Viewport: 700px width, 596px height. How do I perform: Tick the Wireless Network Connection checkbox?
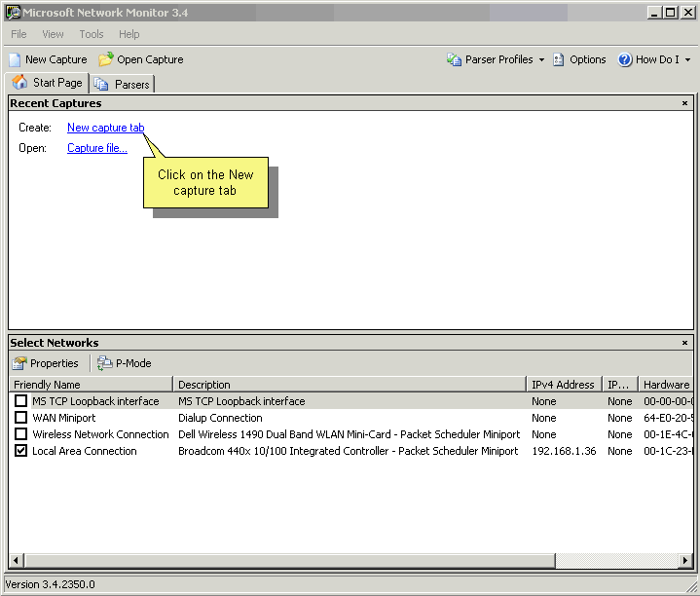pyautogui.click(x=20, y=434)
